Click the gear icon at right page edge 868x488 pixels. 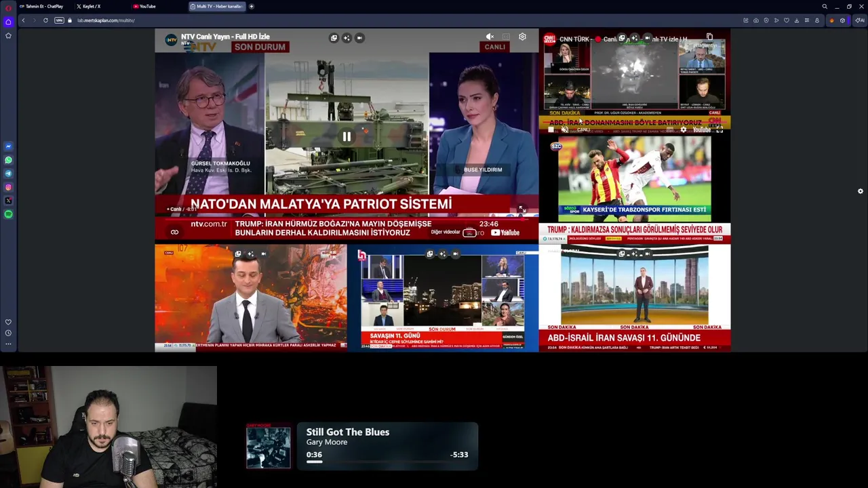(x=860, y=191)
